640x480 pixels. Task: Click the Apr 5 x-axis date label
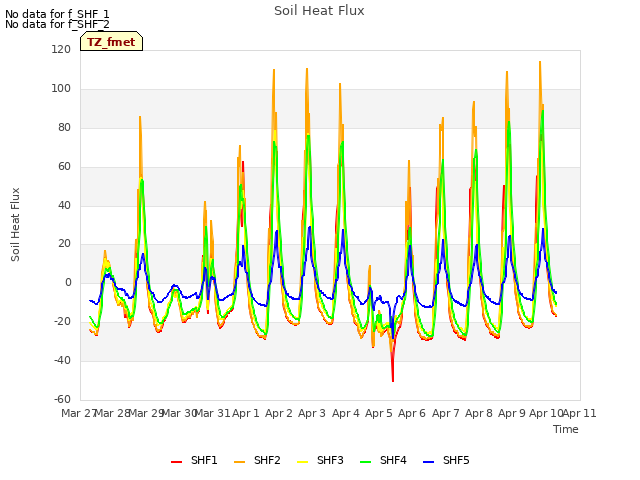[x=379, y=413]
